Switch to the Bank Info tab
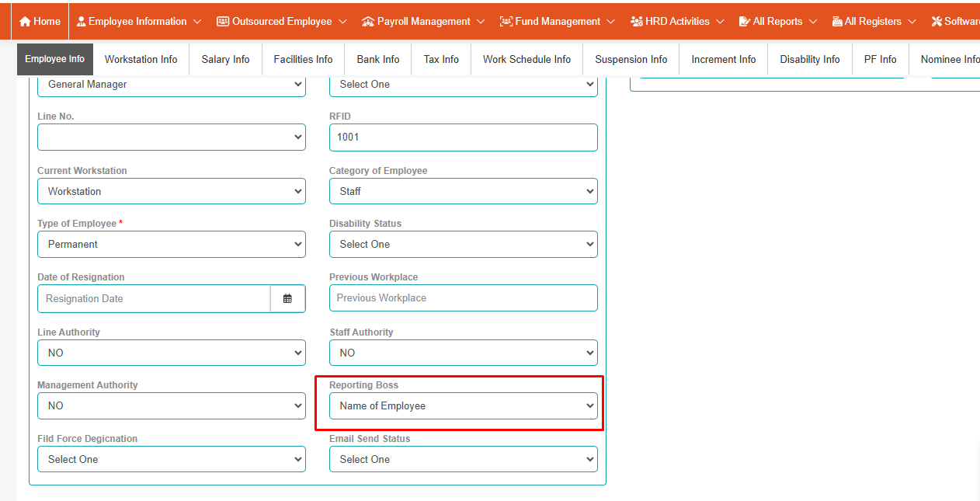The image size is (980, 501). click(x=378, y=59)
